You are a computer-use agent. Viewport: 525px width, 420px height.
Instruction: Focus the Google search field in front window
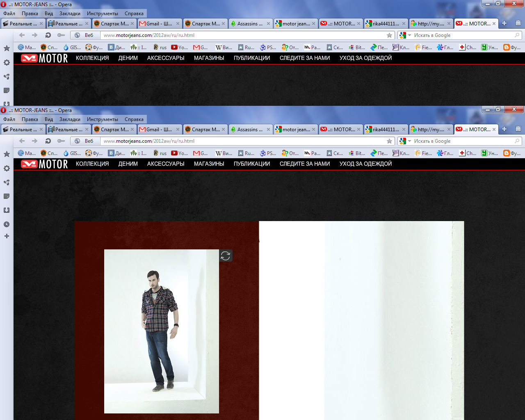coord(463,141)
